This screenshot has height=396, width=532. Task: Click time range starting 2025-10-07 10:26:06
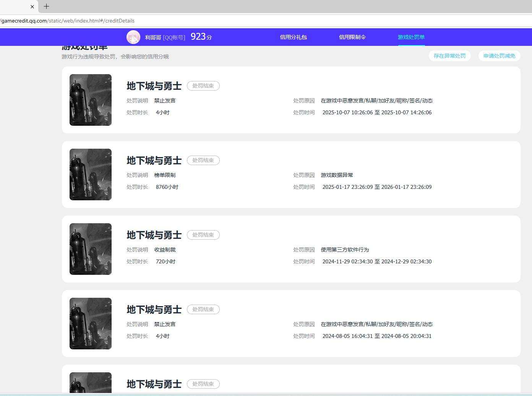(x=377, y=112)
